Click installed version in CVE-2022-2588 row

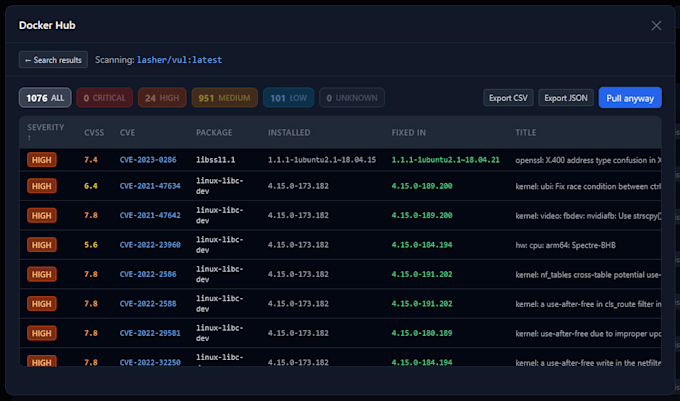tap(298, 304)
